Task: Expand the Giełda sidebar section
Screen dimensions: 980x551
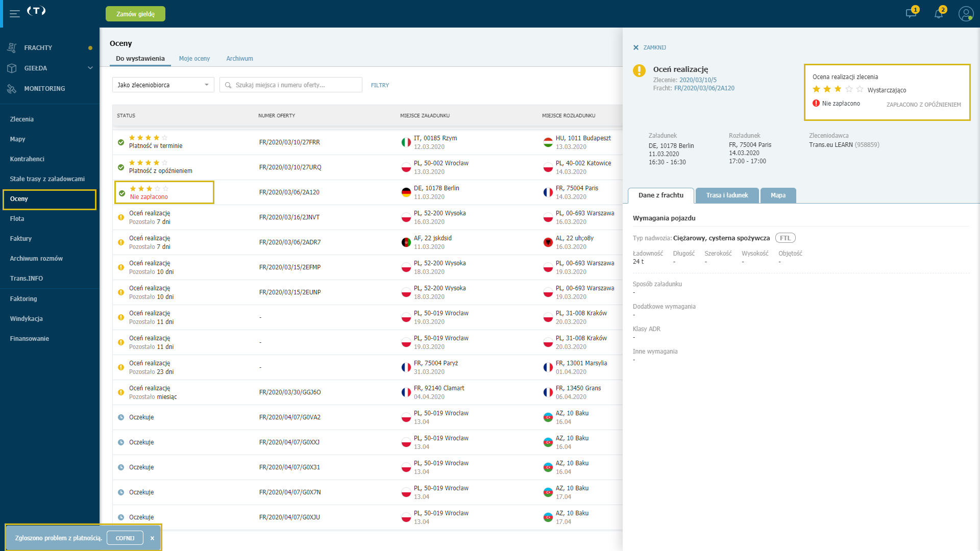Action: pos(90,68)
